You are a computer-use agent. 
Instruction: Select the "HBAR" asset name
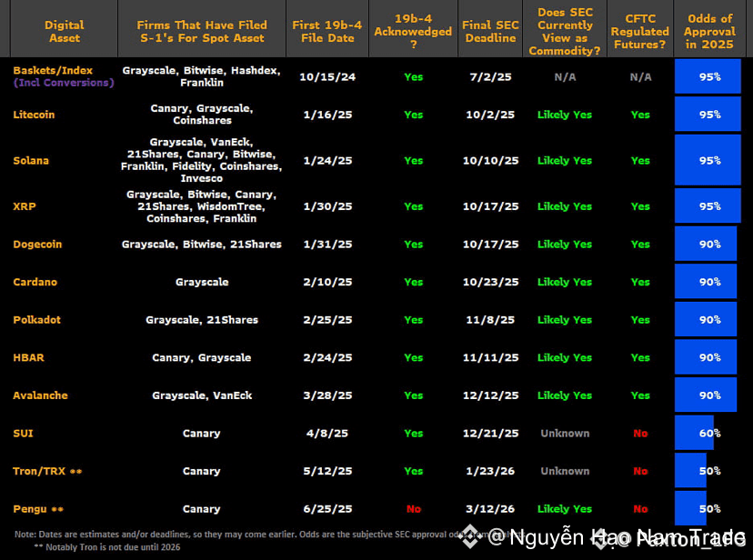(28, 358)
